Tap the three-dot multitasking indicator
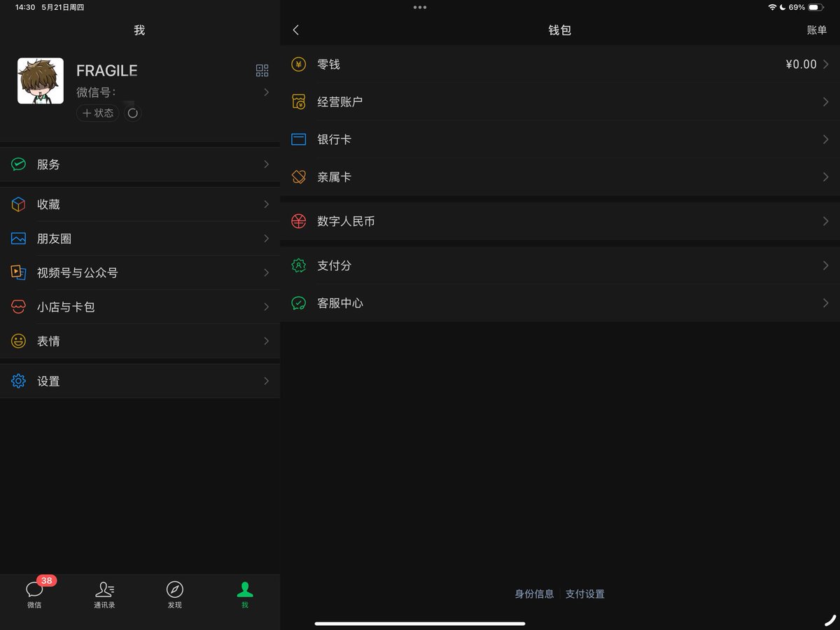 [x=420, y=7]
